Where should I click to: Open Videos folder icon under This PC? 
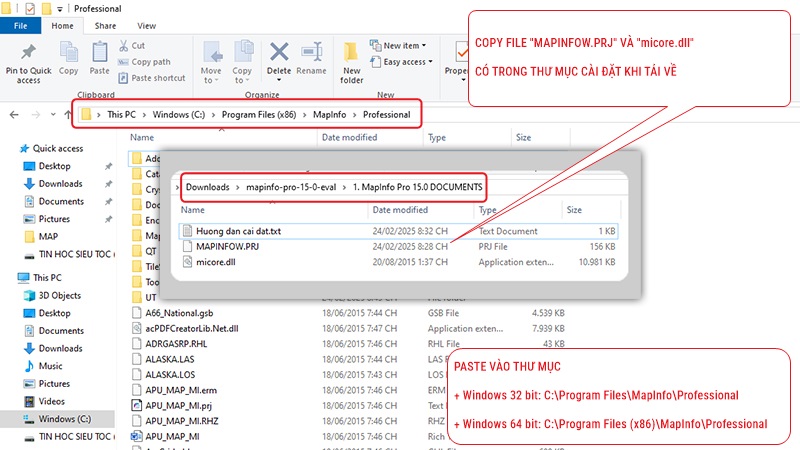click(29, 401)
